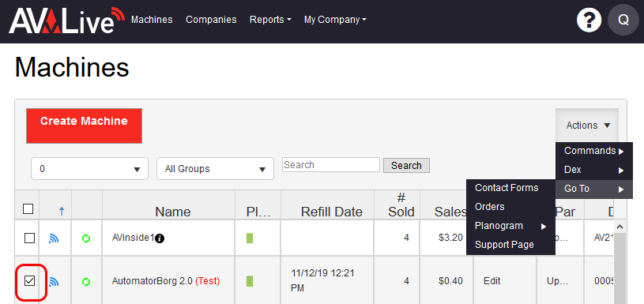The width and height of the screenshot is (644, 304).
Task: Open the All Groups dropdown
Action: pos(215,169)
